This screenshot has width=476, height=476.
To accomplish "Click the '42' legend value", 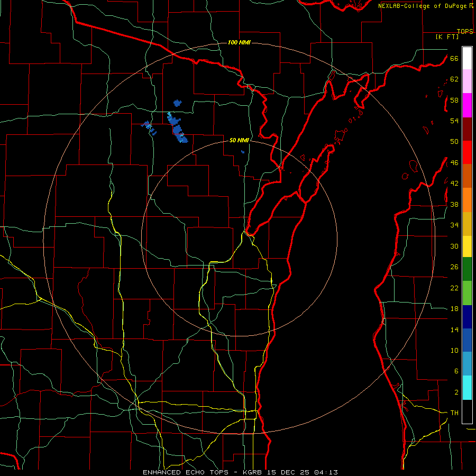I will (454, 184).
